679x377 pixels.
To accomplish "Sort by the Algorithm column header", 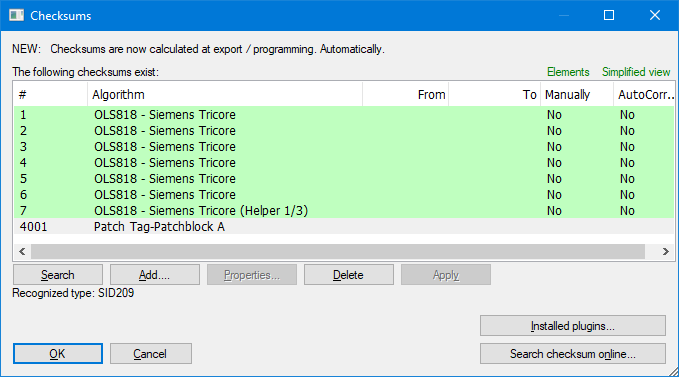I will click(225, 94).
